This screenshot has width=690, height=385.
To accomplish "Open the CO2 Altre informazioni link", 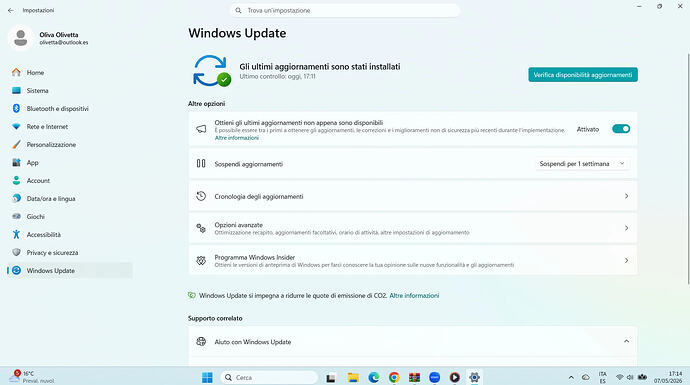I will click(x=414, y=296).
